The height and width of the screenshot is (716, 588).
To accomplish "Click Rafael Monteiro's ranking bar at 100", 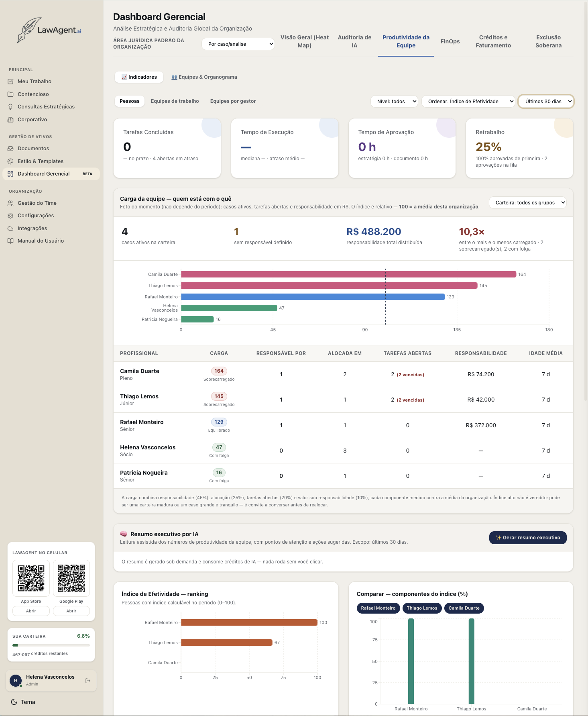I will (x=249, y=622).
